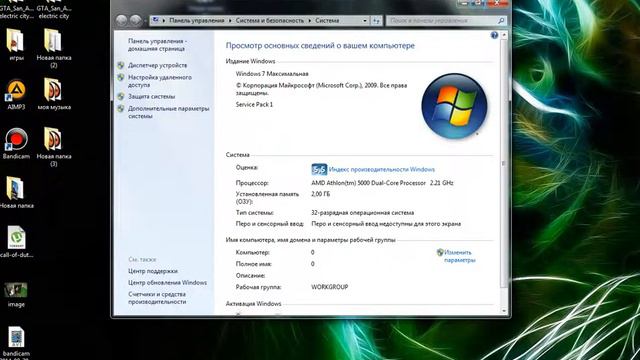Open Индекс производительности Windows link
Screen dimensions: 640x360
click(x=382, y=169)
